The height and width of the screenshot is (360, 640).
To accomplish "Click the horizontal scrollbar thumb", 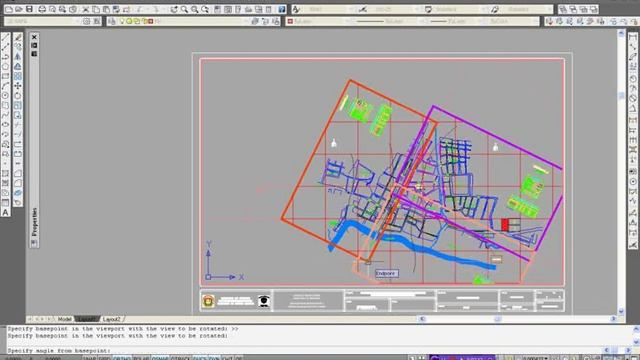I will (x=498, y=319).
